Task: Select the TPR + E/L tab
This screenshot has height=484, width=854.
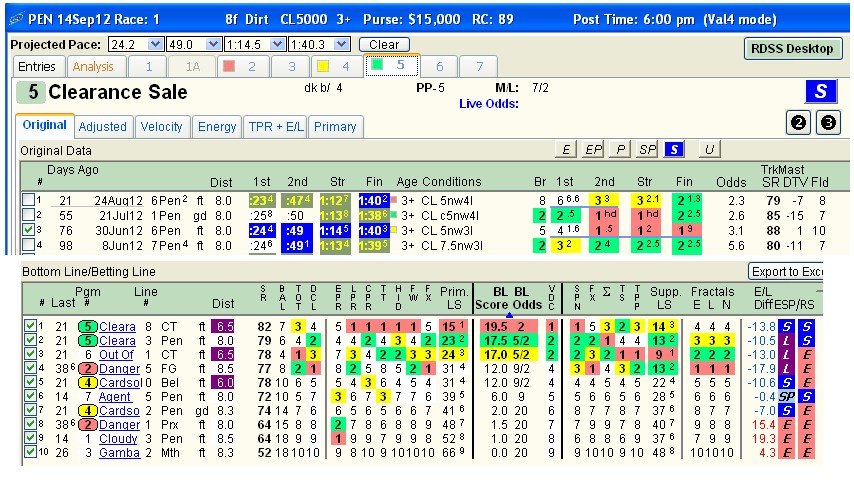Action: (276, 127)
